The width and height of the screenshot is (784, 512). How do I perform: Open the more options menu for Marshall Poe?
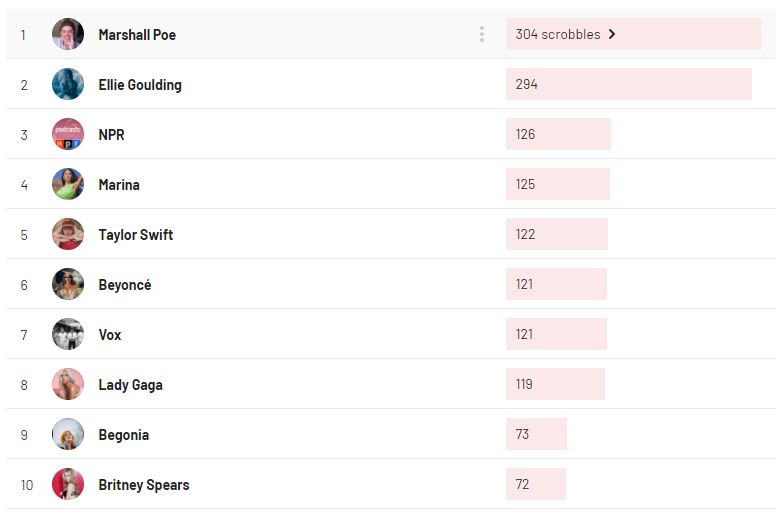click(481, 34)
